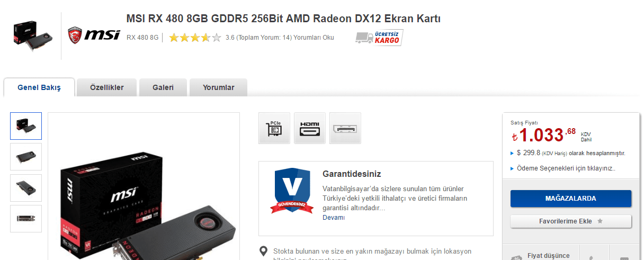Click the Ücretsiz Kargo truck badge
644x260 pixels.
[x=379, y=38]
